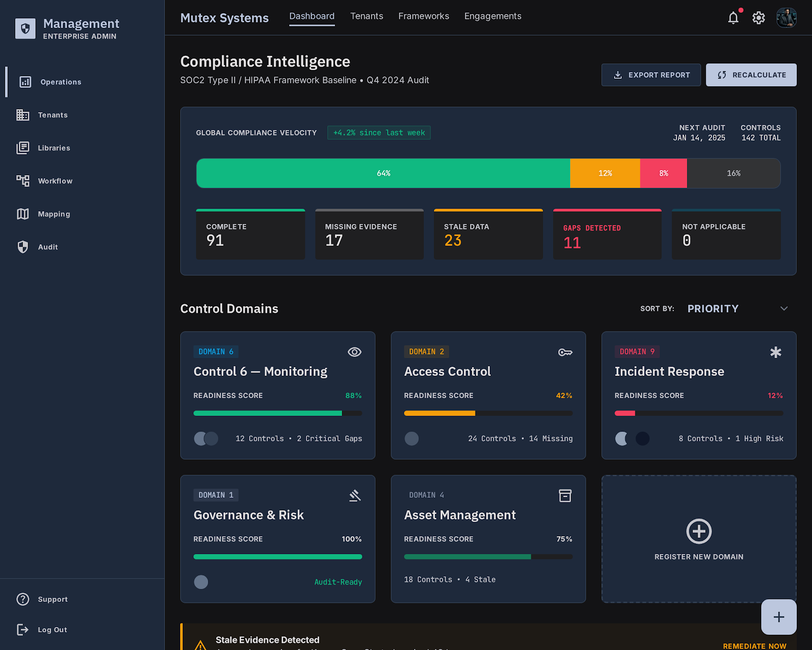Open the Tenants building icon in sidebar
Screen dimensions: 812x650
click(x=23, y=115)
